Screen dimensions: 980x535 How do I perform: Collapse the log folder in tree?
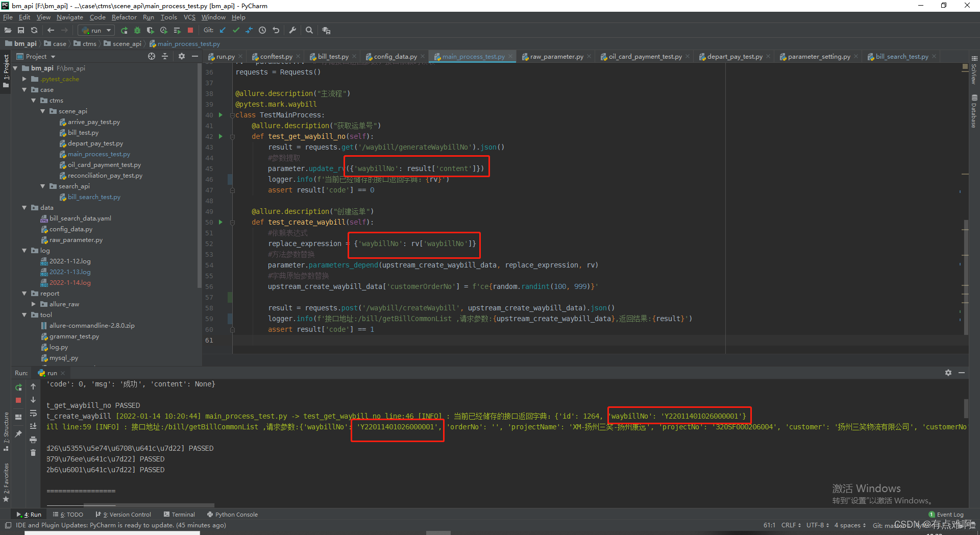24,251
